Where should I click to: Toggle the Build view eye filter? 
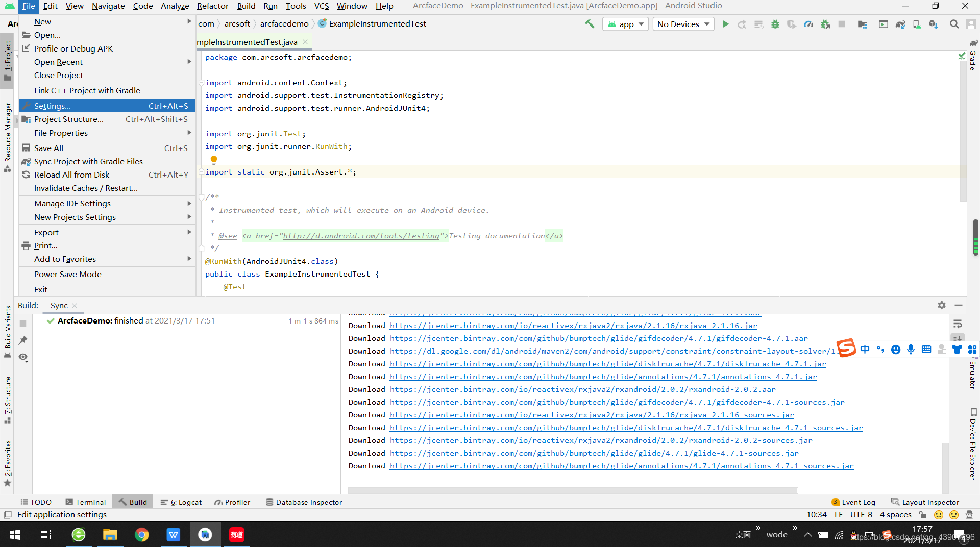click(x=23, y=357)
